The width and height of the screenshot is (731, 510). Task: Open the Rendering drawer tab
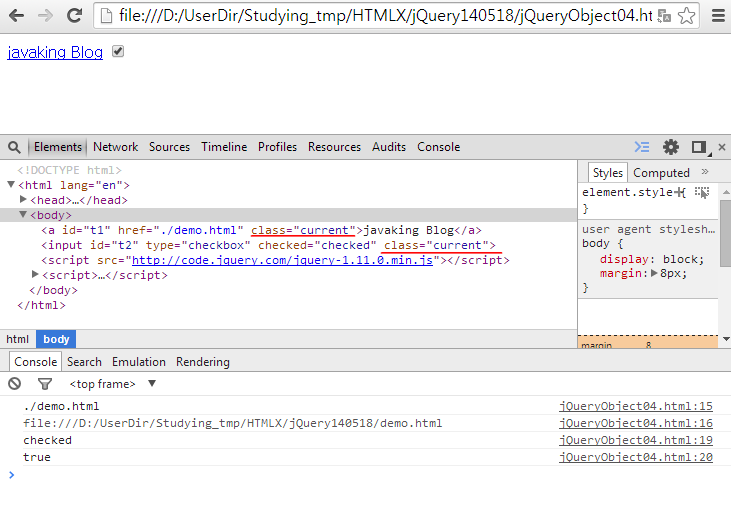203,362
